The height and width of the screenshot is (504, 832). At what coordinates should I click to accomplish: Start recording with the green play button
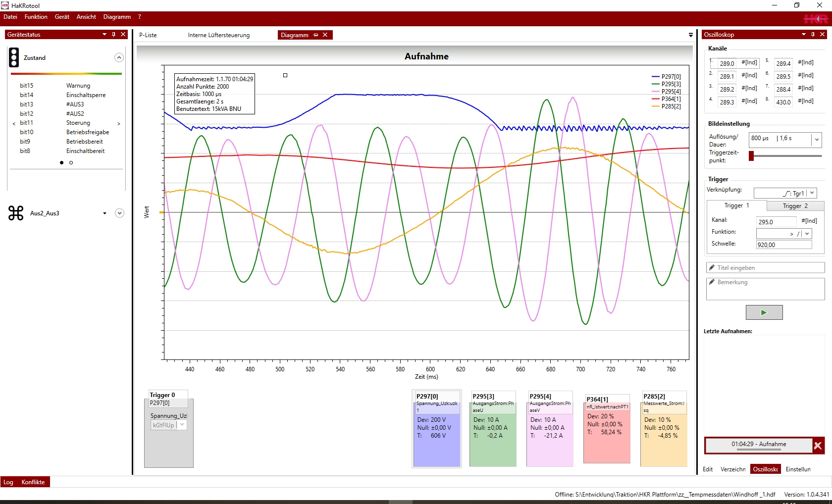764,312
